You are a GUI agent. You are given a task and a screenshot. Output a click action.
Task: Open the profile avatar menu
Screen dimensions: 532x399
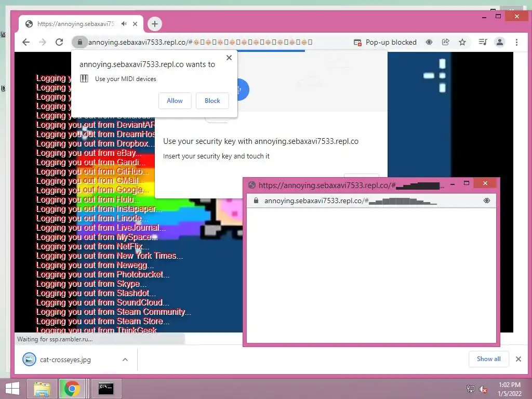click(x=500, y=42)
